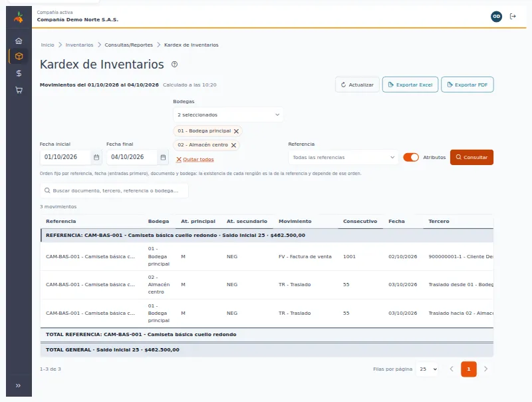Open calendar picker for Fecha final
532x402 pixels.
pos(163,157)
